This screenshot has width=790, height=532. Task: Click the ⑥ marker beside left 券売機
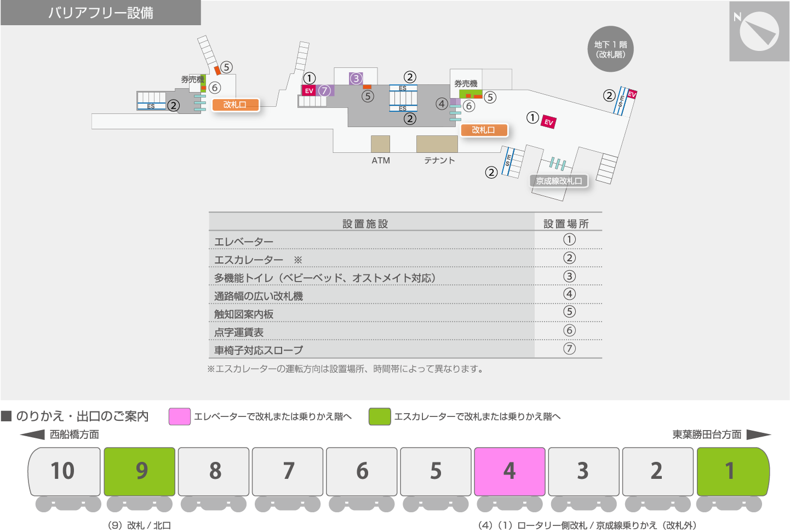tap(214, 87)
